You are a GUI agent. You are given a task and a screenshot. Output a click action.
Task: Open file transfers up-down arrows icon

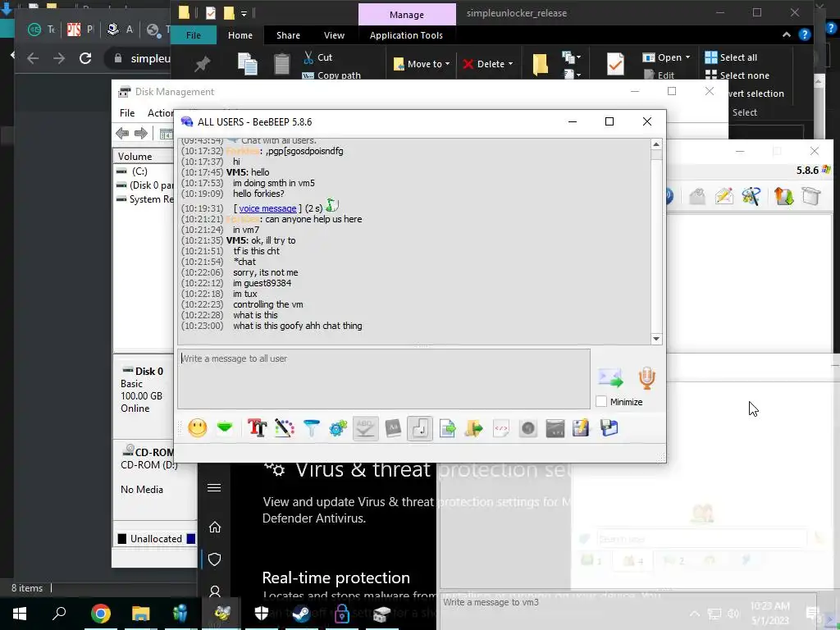point(783,196)
